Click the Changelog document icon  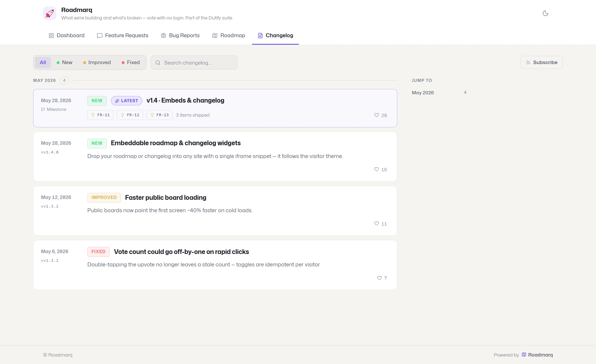[260, 36]
